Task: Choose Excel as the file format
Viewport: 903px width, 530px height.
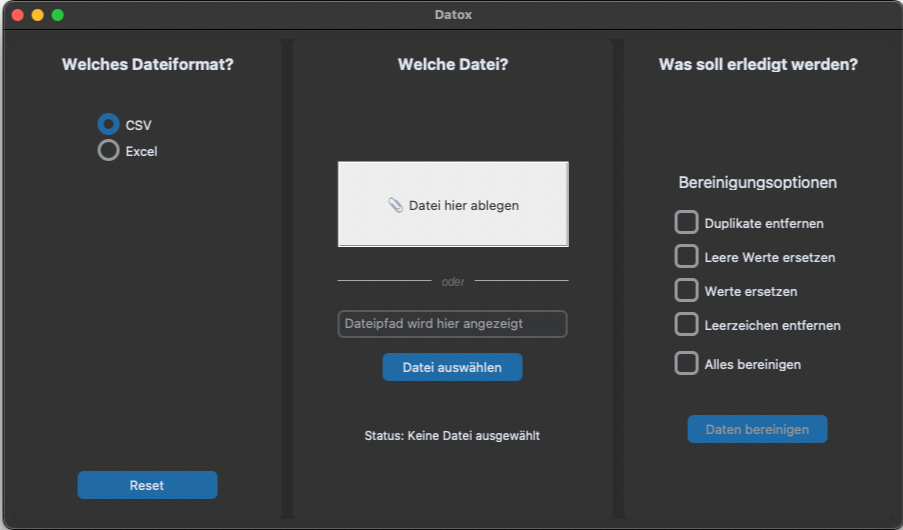Action: (108, 151)
